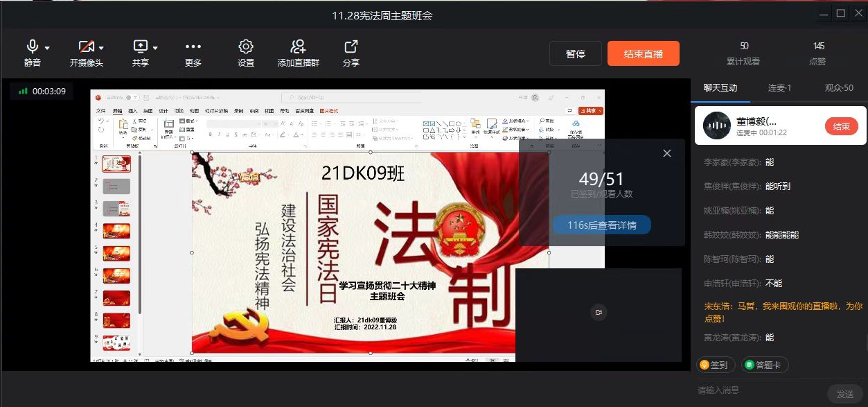Viewport: 868px width, 407px height.
Task: Click the screen share icon
Action: (x=140, y=47)
